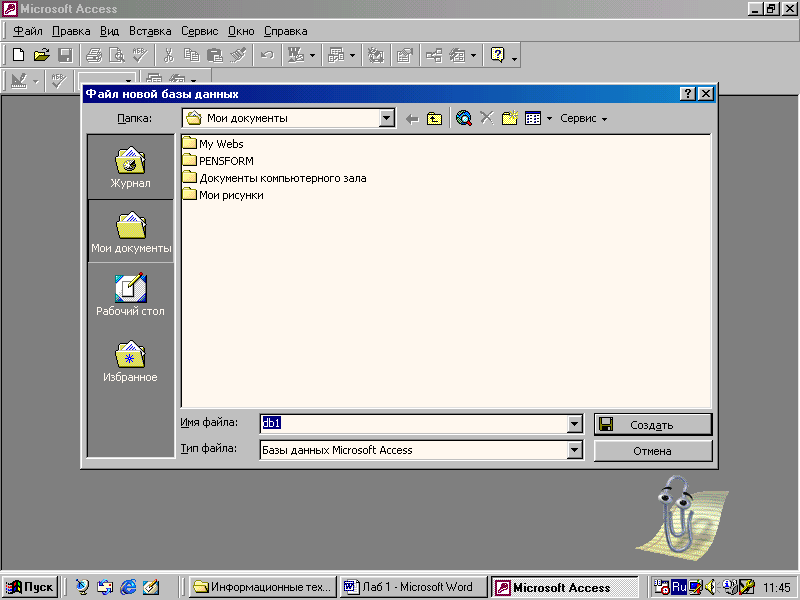Click the Создать button
Image resolution: width=800 pixels, height=600 pixels.
point(653,424)
